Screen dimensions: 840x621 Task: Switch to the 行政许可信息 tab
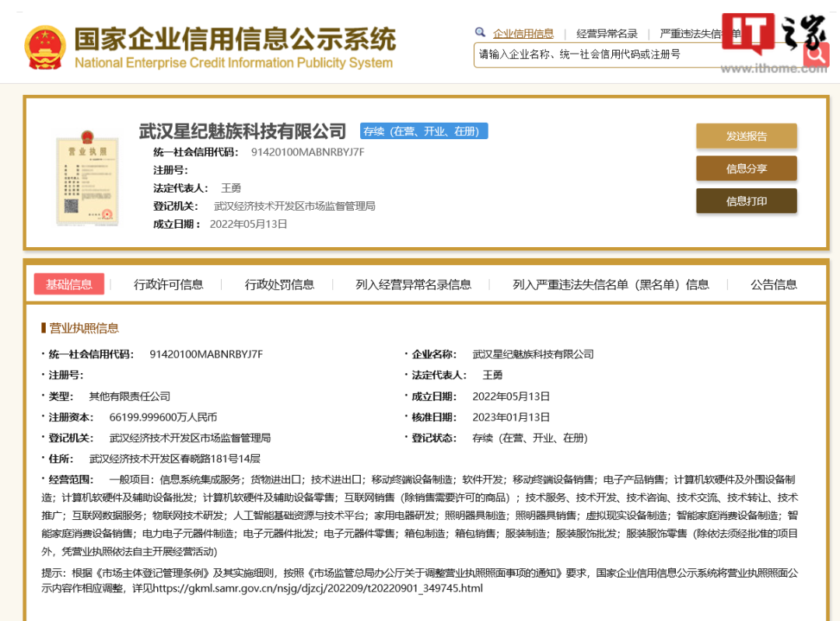pos(168,284)
